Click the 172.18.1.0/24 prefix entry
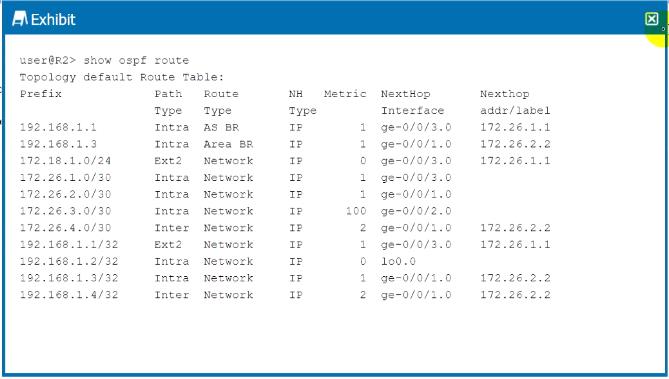The image size is (669, 379). [65, 161]
